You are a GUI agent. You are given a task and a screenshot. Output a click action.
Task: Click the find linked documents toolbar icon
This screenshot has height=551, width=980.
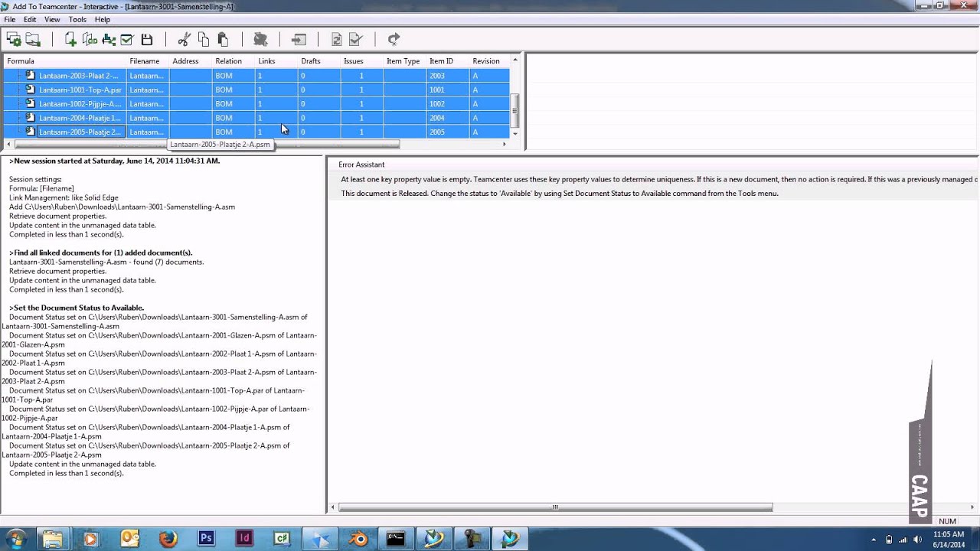coord(90,39)
